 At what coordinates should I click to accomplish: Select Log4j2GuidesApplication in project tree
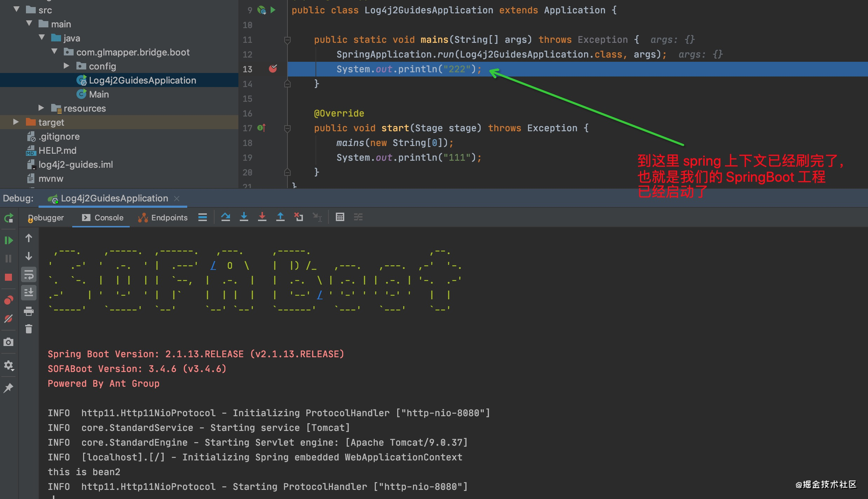[142, 80]
